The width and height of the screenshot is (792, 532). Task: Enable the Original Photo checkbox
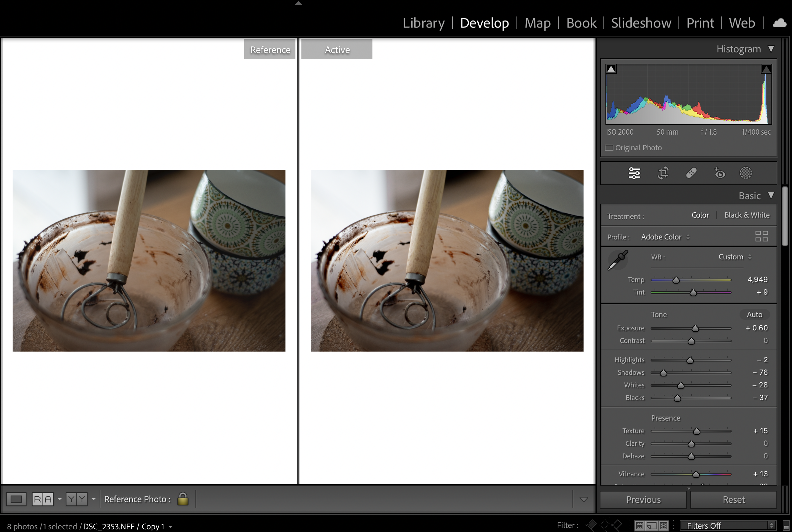coord(609,148)
